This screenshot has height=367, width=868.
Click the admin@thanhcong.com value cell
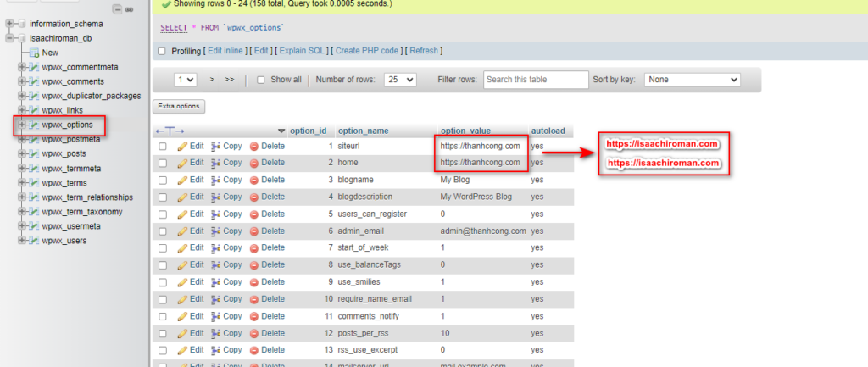[483, 231]
